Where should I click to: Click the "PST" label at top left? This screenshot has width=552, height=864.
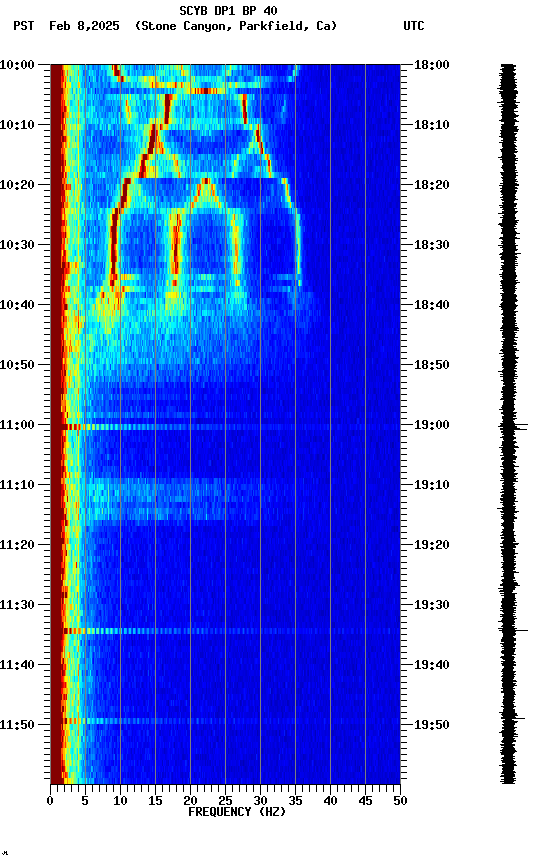tap(24, 26)
